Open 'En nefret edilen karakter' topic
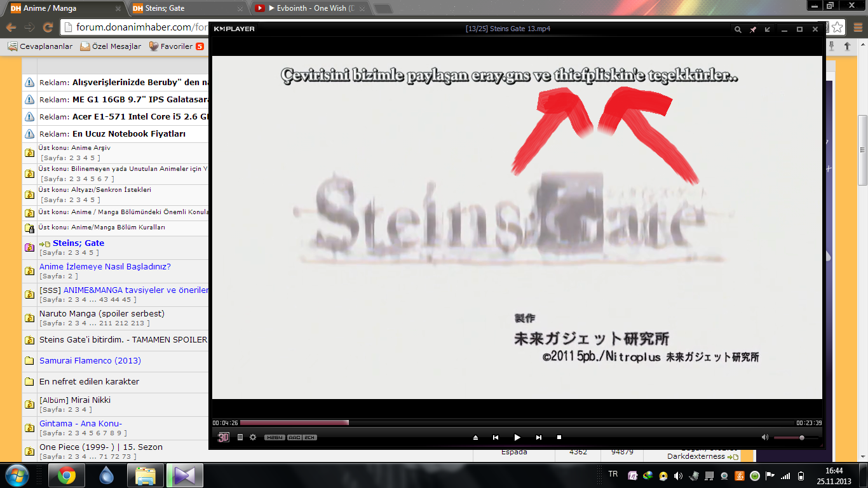868x488 pixels. 89,381
